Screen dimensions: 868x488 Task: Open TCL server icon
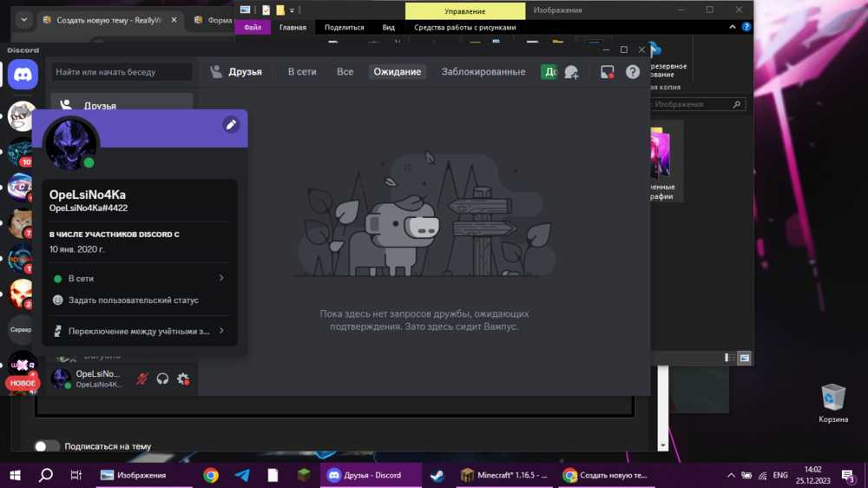point(21,188)
